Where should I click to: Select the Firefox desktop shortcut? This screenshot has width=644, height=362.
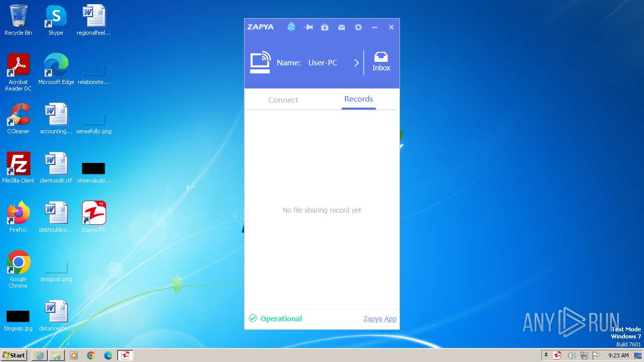point(18,217)
